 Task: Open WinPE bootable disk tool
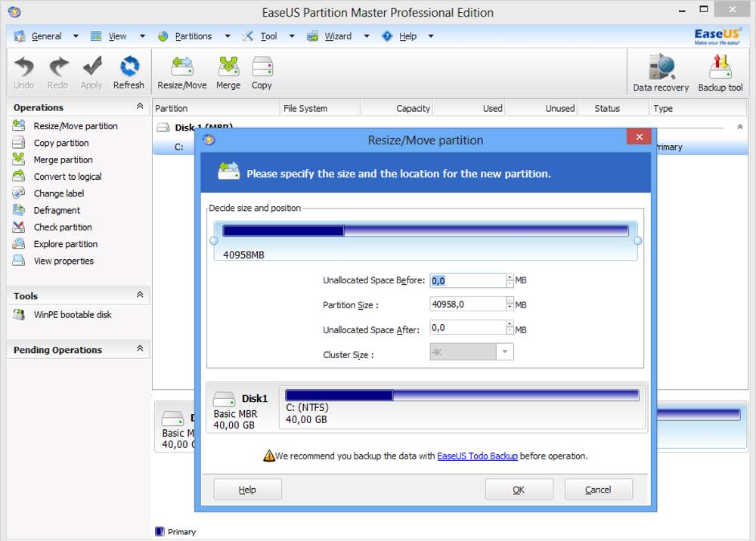coord(72,314)
